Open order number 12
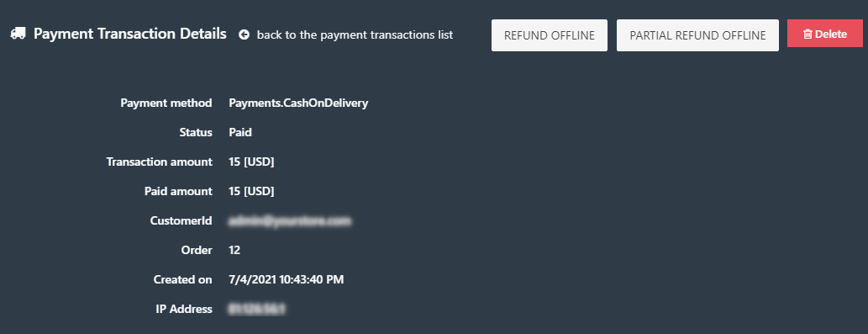Screen dimensions: 868x334 [x=234, y=251]
